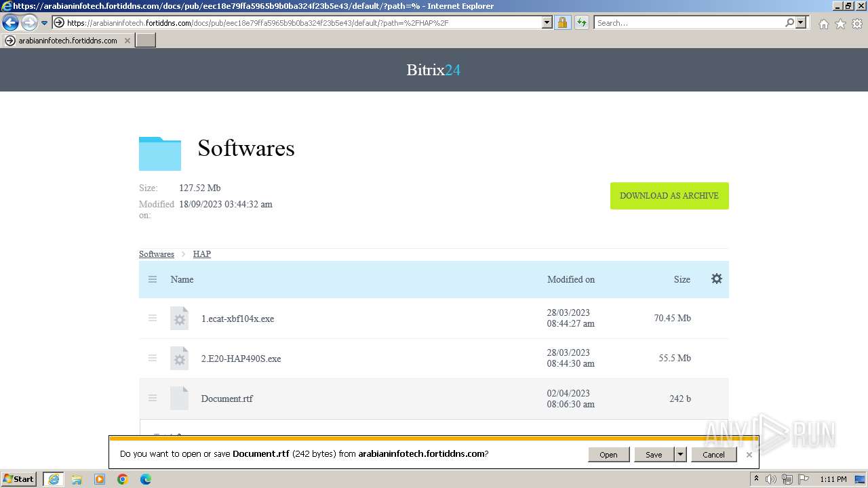This screenshot has width=868, height=488.
Task: Click the Open button in download bar
Action: click(x=608, y=455)
